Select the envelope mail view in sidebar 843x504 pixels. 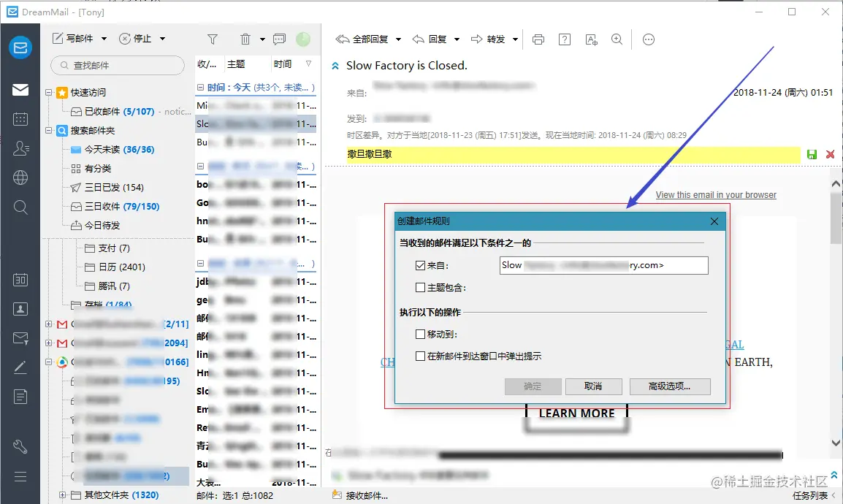pos(20,90)
